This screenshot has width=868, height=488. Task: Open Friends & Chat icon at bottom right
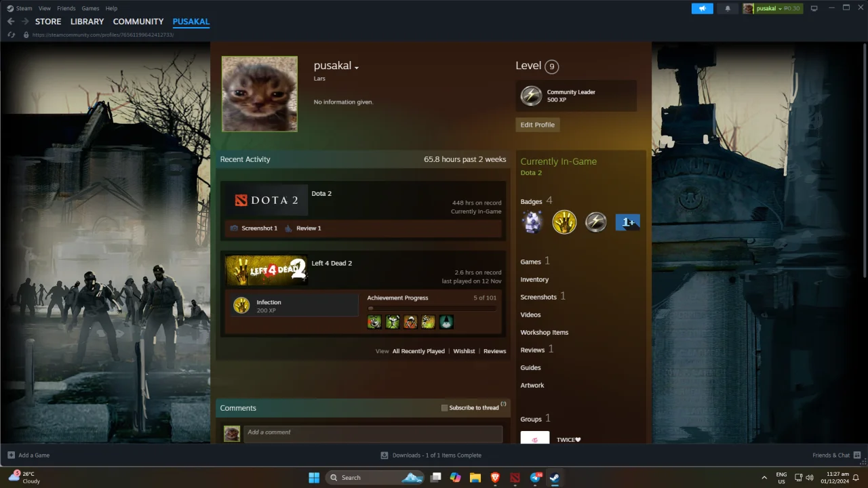click(857, 455)
